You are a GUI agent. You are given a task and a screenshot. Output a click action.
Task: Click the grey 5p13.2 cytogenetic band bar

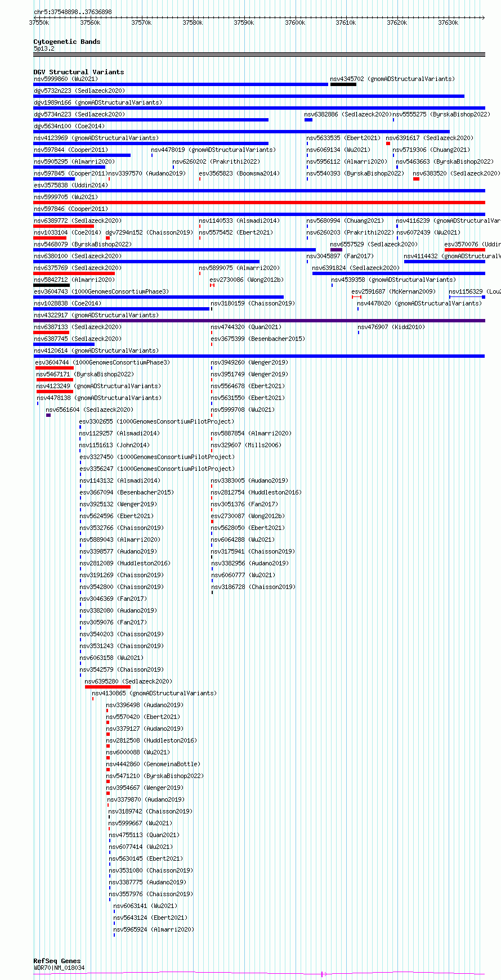[x=259, y=55]
